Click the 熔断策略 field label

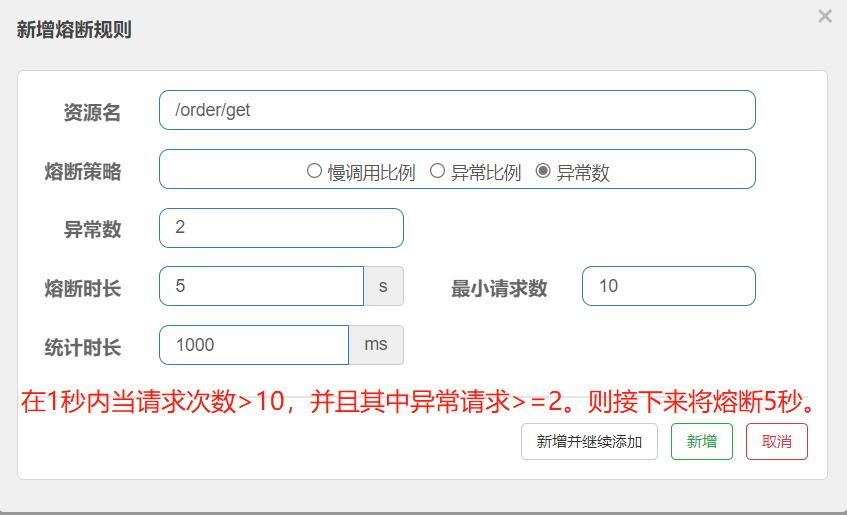coord(83,171)
